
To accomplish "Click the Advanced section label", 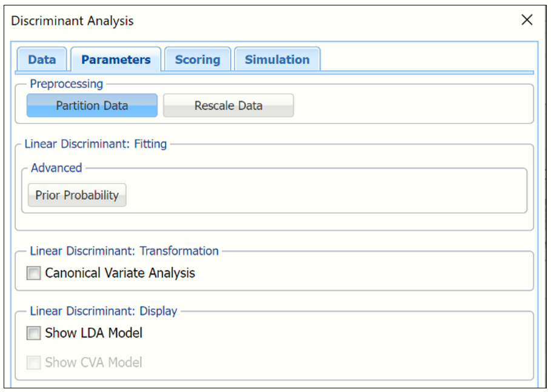I will tap(56, 168).
